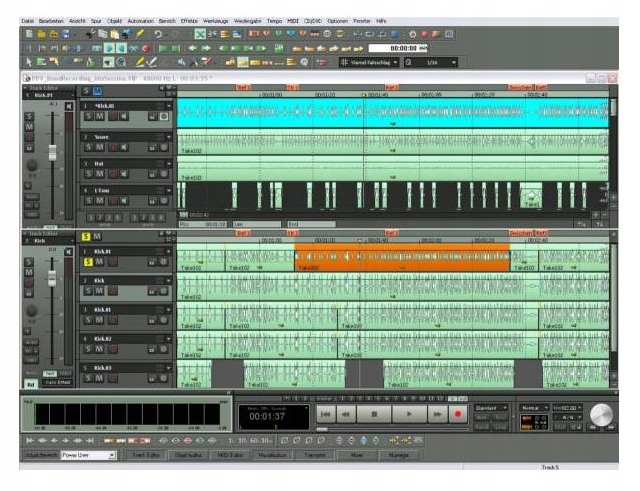Open the MIDI menu
Image resolution: width=640 pixels, height=491 pixels.
(293, 21)
